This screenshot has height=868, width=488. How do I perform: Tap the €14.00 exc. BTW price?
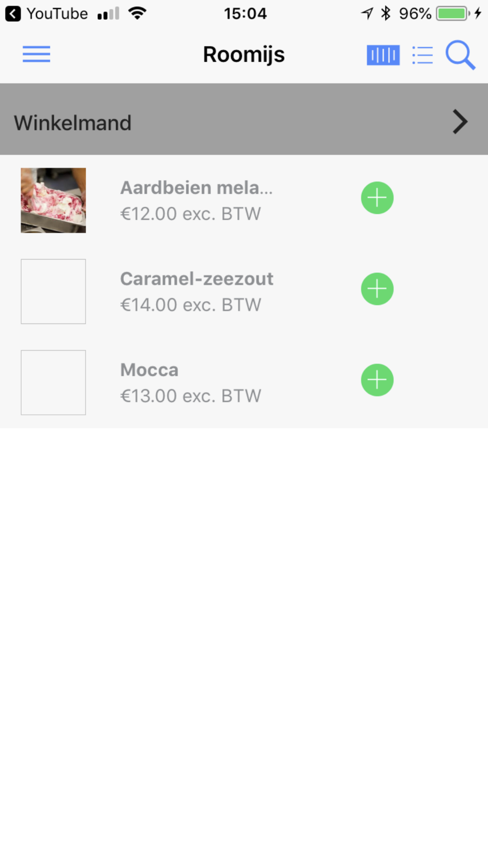tap(190, 305)
